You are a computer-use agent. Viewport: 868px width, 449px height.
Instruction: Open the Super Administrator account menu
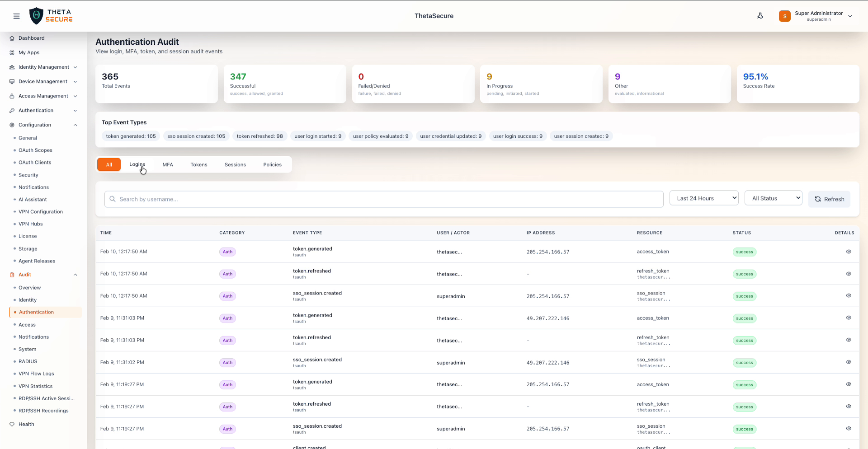817,16
